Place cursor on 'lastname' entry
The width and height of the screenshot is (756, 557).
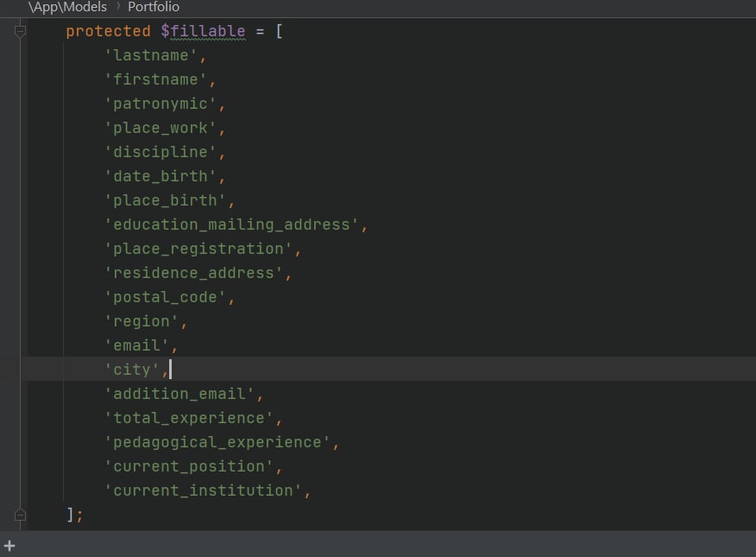click(151, 55)
